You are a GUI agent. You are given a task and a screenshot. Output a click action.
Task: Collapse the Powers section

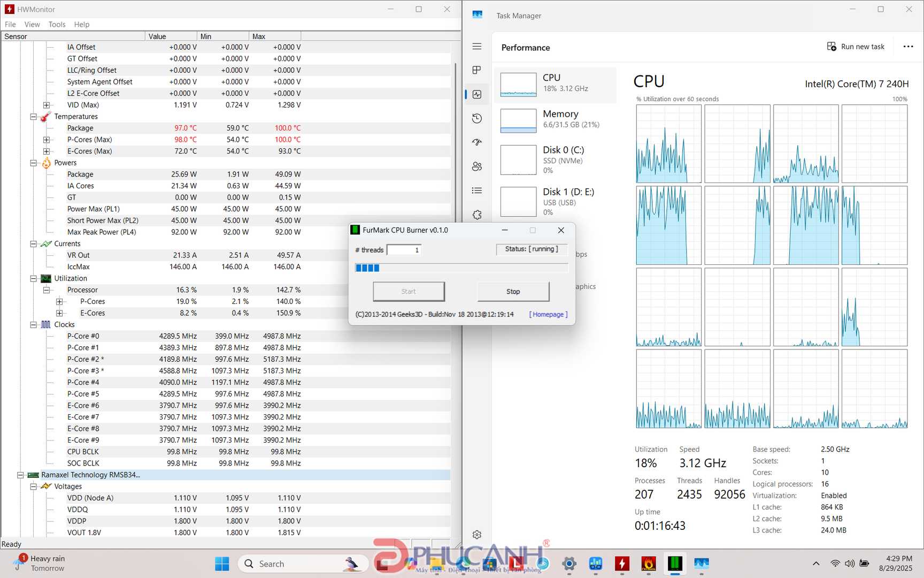tap(33, 163)
